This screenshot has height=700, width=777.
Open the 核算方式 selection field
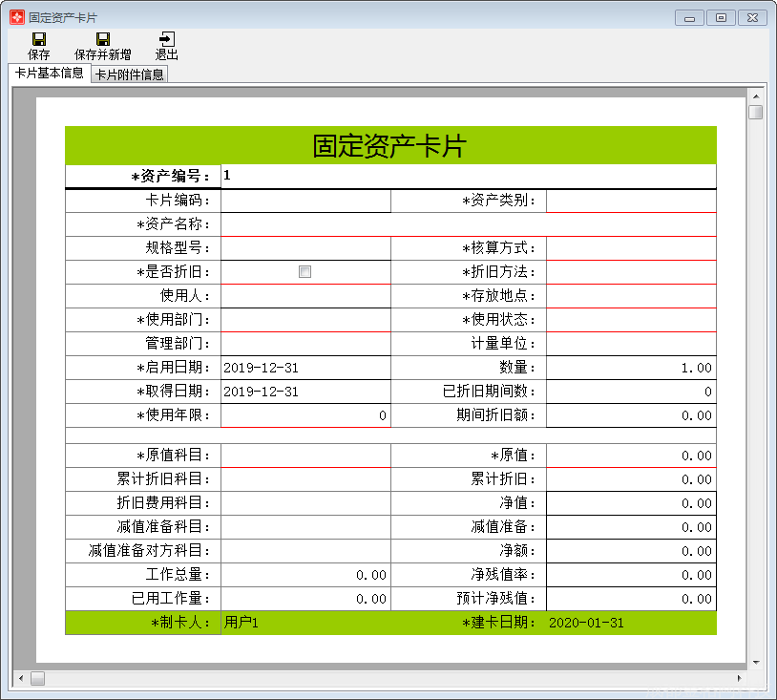coord(631,248)
